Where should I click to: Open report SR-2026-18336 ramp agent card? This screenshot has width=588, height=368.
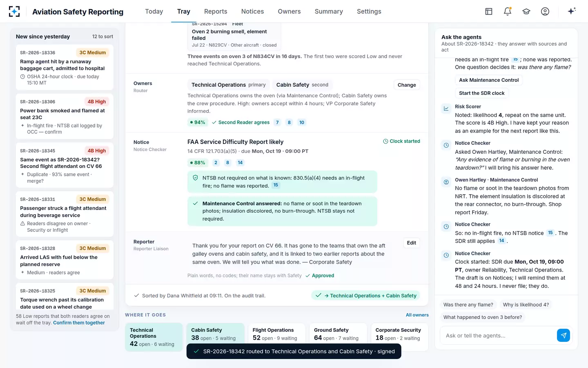pos(65,67)
